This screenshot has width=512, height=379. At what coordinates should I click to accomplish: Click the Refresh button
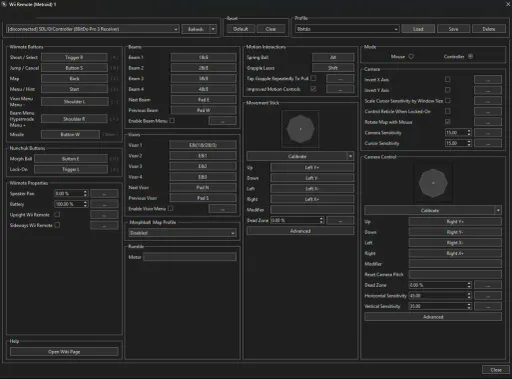pyautogui.click(x=196, y=29)
